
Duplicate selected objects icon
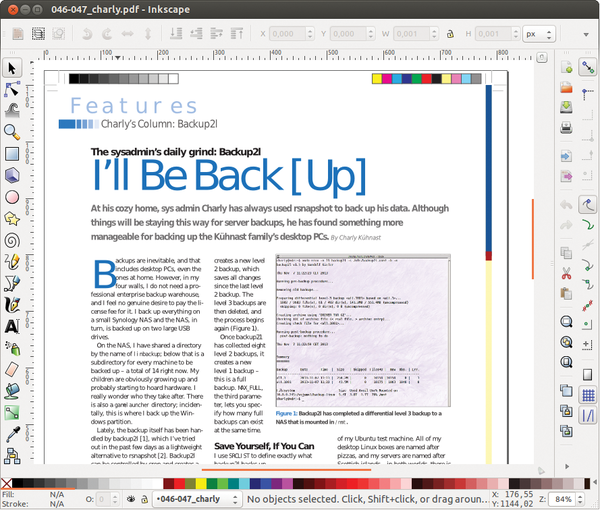[566, 391]
